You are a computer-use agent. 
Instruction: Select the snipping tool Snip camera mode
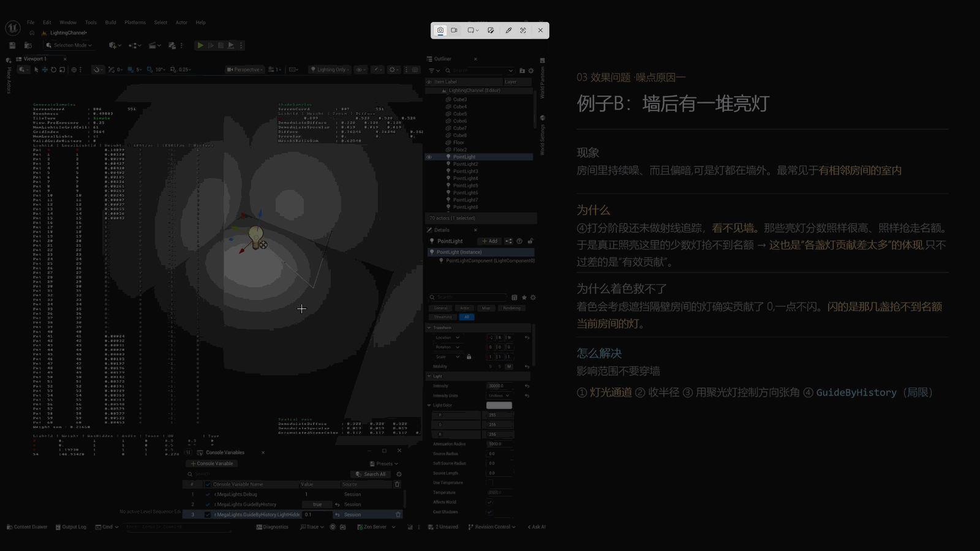tap(440, 30)
